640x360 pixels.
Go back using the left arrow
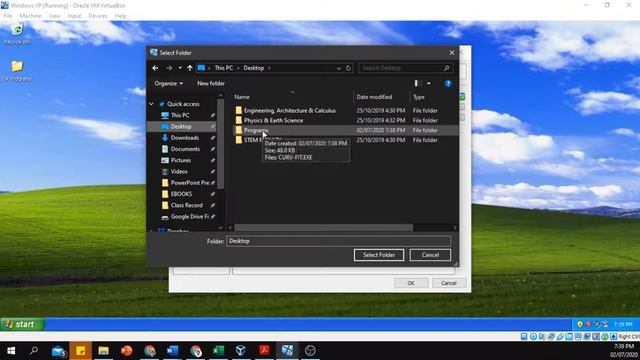[155, 68]
